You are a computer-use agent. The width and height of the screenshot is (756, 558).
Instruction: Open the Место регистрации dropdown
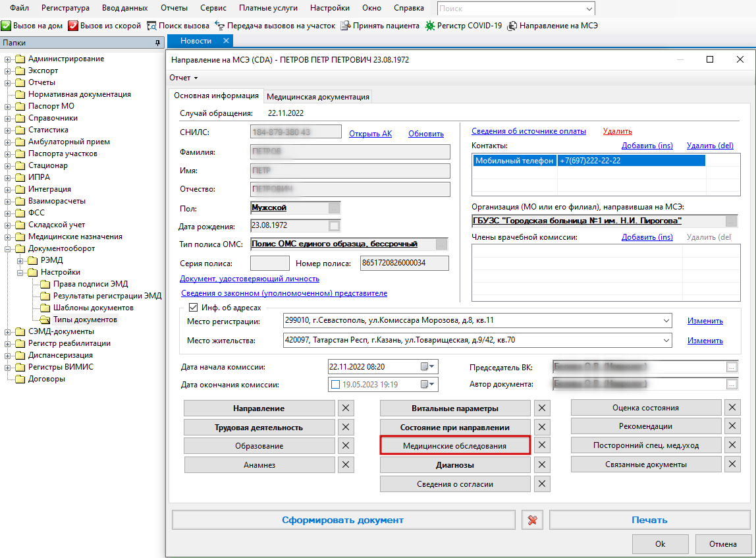click(x=666, y=321)
